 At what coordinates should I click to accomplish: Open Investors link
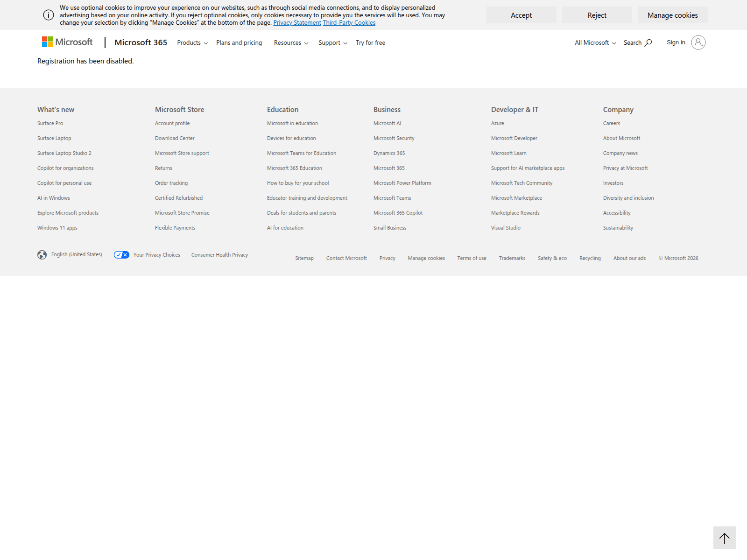tap(613, 183)
